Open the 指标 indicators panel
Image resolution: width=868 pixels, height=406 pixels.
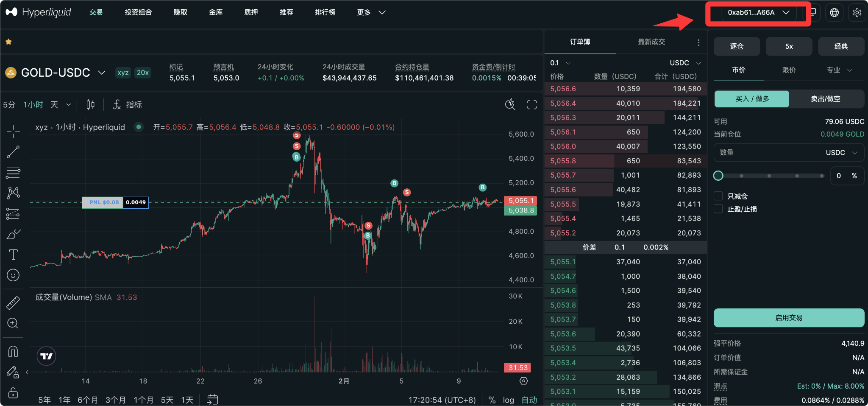134,104
